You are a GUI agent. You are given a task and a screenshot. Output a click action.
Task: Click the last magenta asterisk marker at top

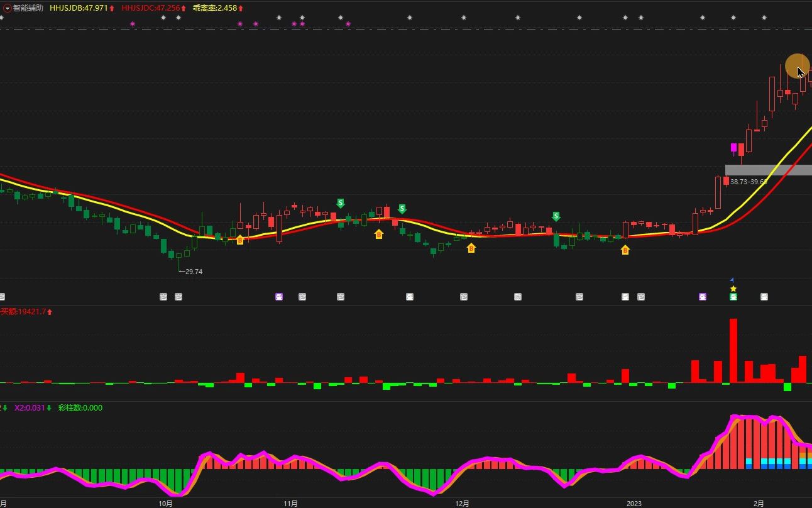(348, 24)
